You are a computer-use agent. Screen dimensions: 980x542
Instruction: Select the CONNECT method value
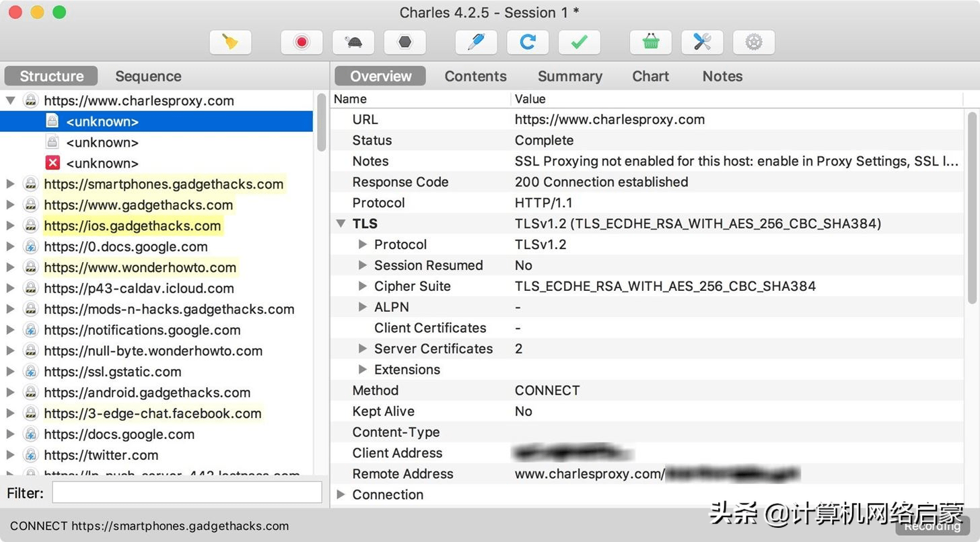pyautogui.click(x=547, y=391)
